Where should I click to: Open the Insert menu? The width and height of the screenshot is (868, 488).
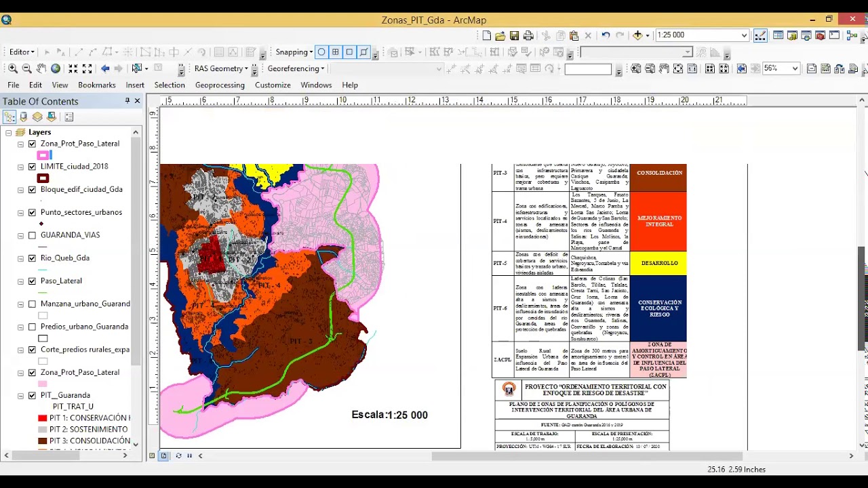click(x=135, y=85)
